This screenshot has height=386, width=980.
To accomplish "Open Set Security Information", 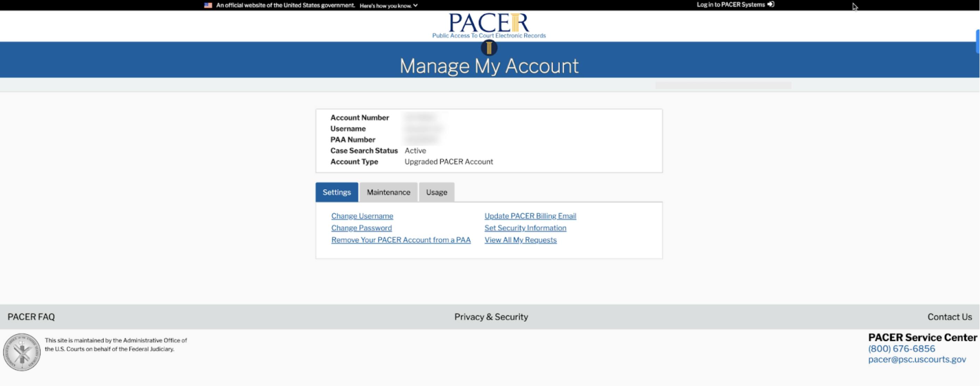I will point(525,228).
